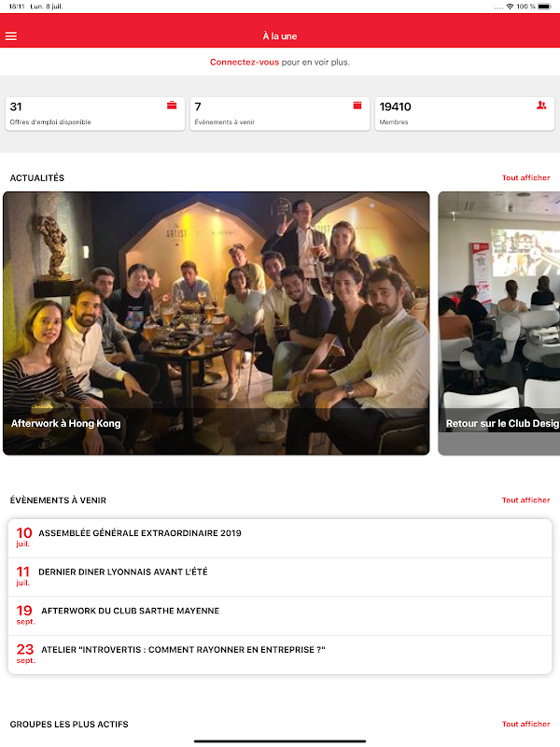Viewport: 560px width, 747px height.
Task: Follow the Connectez-vous login link
Action: [x=245, y=62]
